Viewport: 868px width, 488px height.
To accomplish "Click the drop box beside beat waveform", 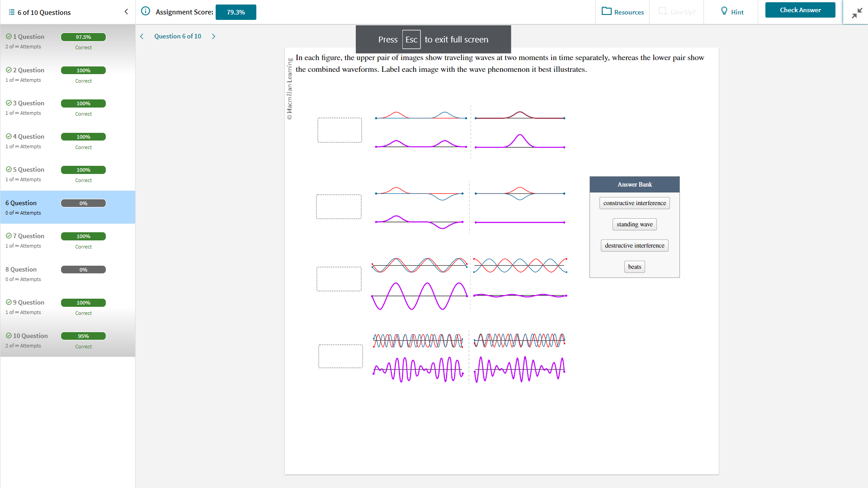I will [340, 356].
